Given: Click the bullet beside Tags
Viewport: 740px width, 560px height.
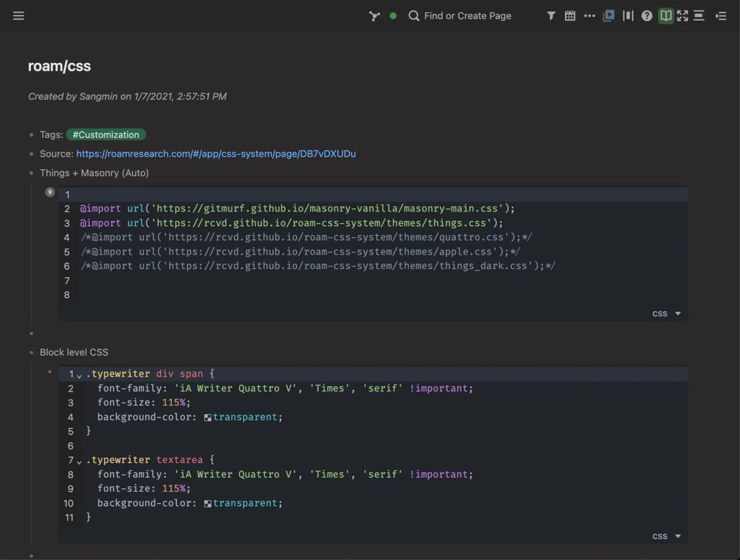Looking at the screenshot, I should [x=31, y=135].
